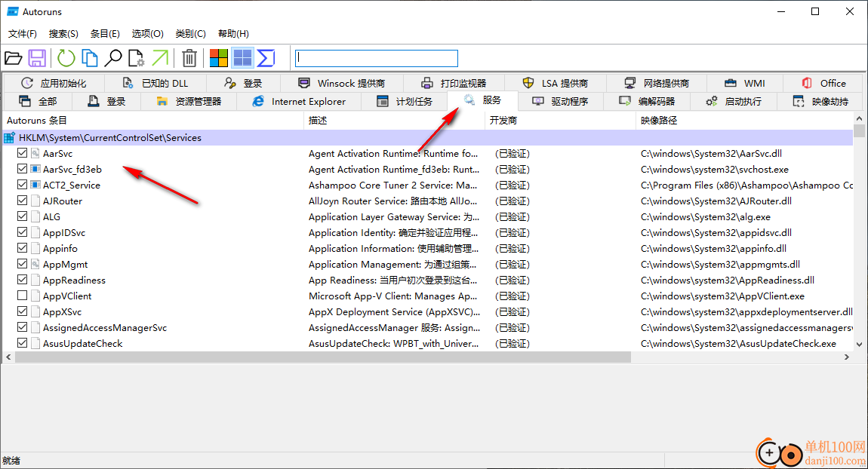Open the 类别(C) menu
The image size is (868, 469).
[190, 34]
